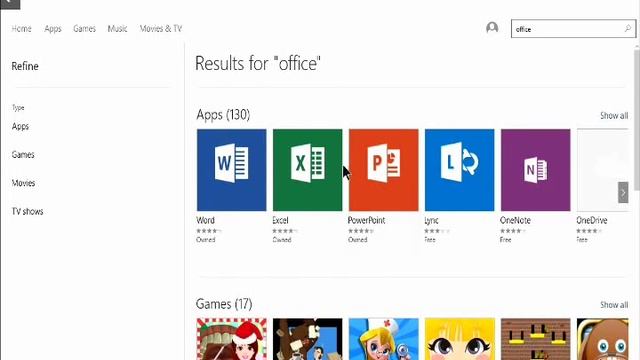
Task: Go to the Apps tab
Action: 53,29
